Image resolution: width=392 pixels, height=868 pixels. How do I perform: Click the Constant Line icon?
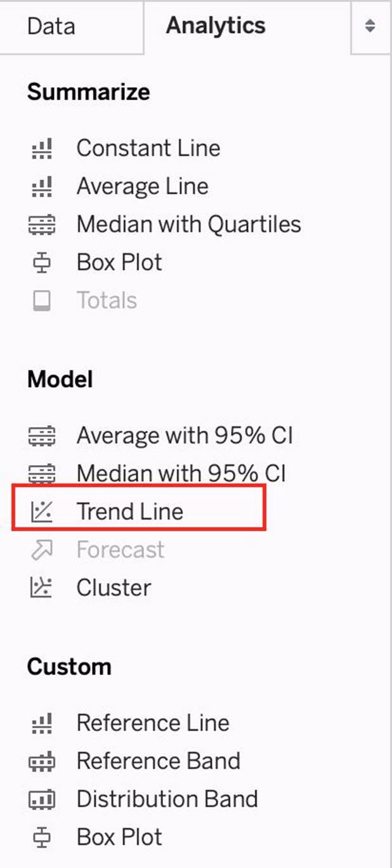[42, 148]
